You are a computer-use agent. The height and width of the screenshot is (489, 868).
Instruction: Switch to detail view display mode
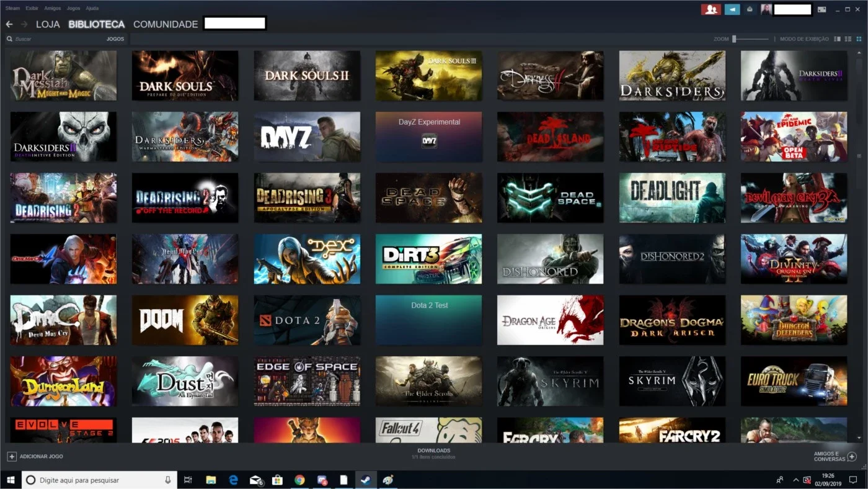click(838, 39)
